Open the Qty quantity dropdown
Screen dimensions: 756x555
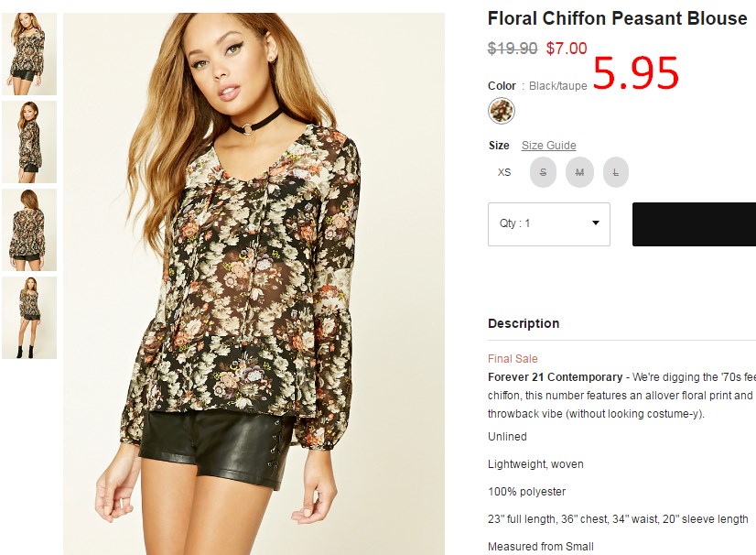[x=549, y=224]
